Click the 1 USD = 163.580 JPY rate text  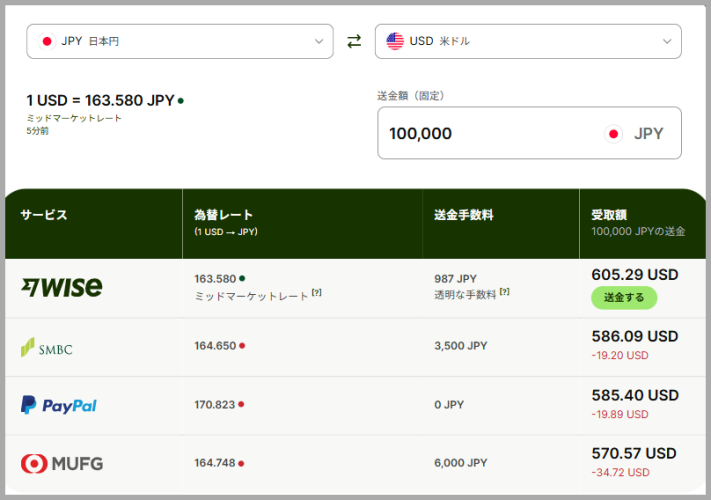pos(100,100)
